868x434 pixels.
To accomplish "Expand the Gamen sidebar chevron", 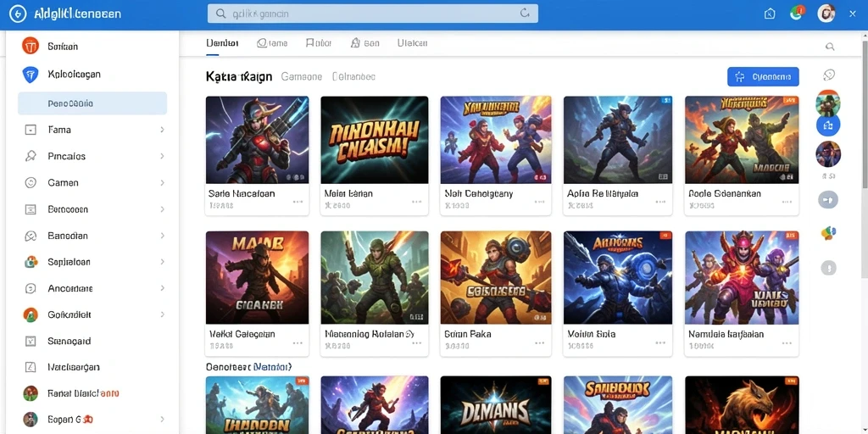I will coord(162,183).
